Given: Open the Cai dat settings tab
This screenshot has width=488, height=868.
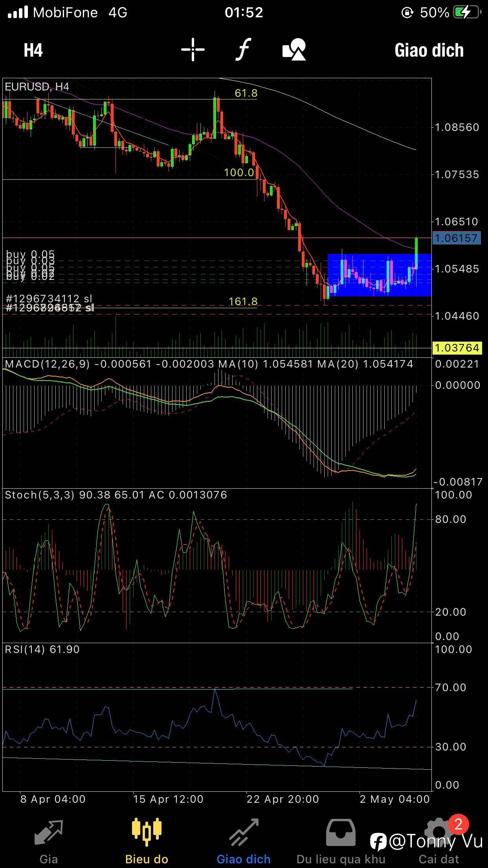Looking at the screenshot, I should [x=438, y=842].
